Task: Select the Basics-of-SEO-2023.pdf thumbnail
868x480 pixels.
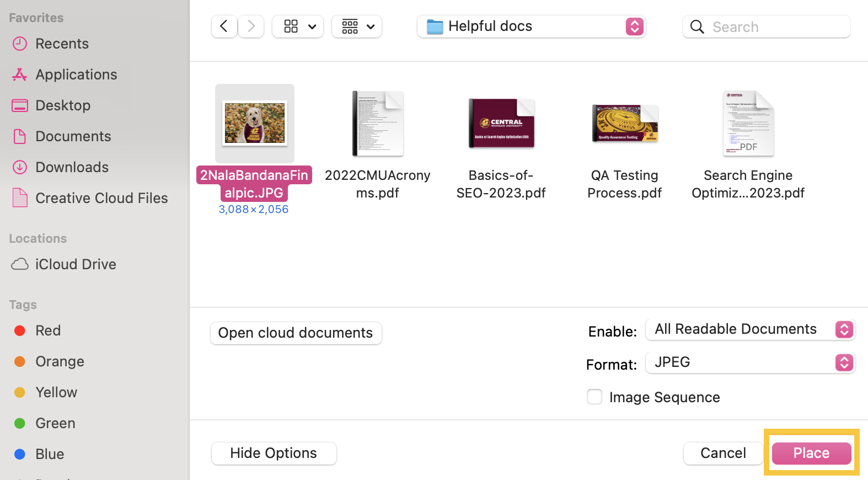Action: coord(501,124)
